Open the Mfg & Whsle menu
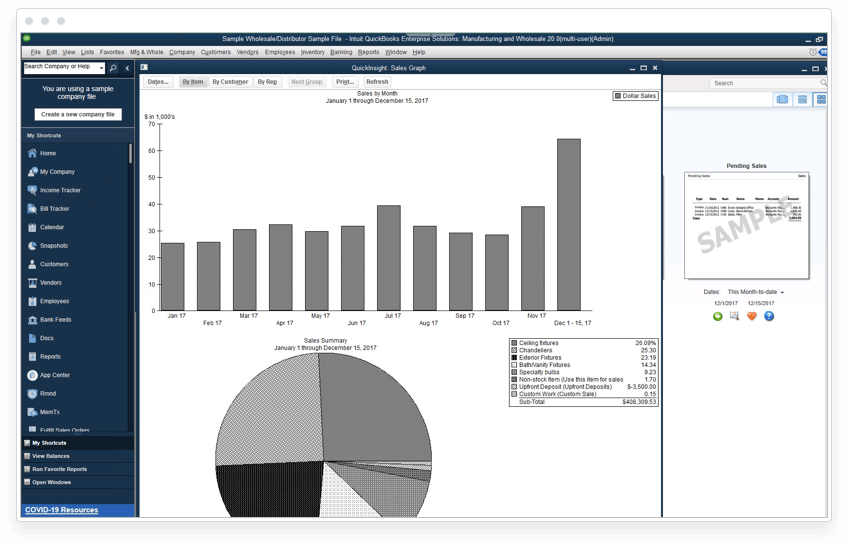This screenshot has height=546, width=848. click(x=146, y=52)
